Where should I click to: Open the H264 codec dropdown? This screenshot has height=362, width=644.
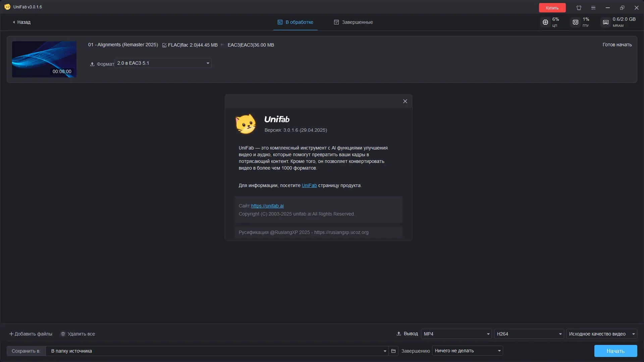coord(529,334)
